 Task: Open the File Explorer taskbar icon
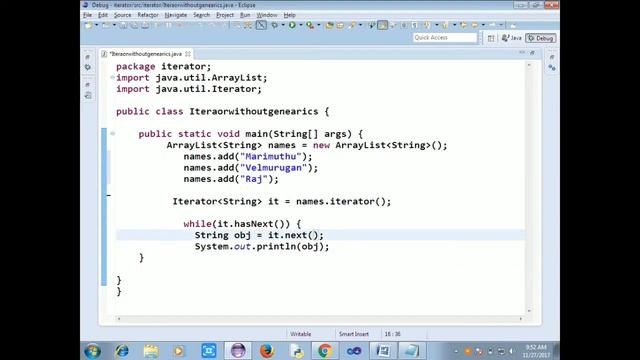tap(151, 351)
